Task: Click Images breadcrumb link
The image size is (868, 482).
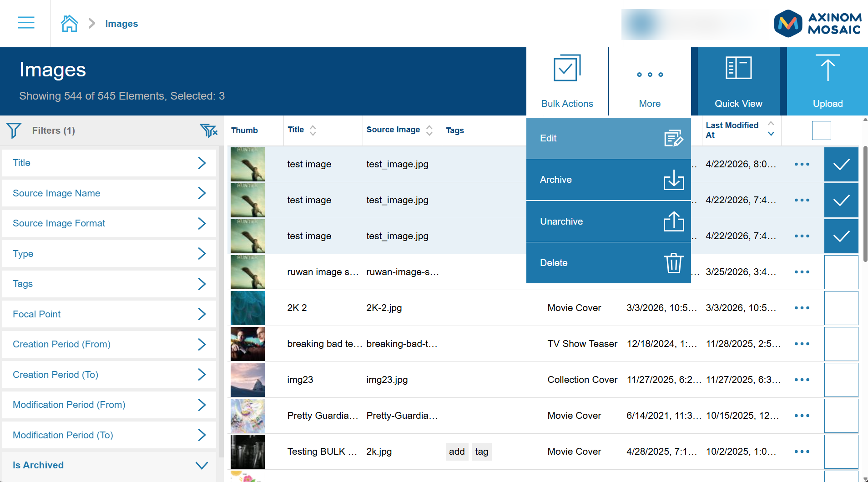Action: click(x=121, y=24)
